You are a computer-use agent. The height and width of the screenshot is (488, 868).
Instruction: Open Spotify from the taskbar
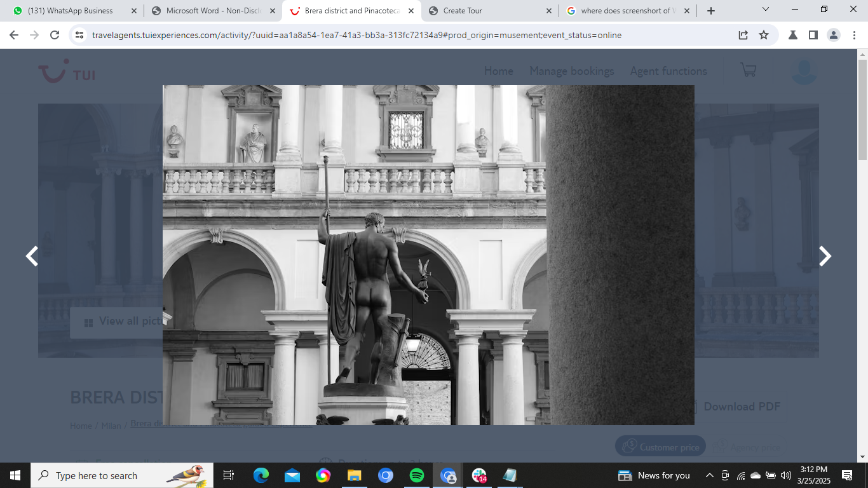[417, 475]
